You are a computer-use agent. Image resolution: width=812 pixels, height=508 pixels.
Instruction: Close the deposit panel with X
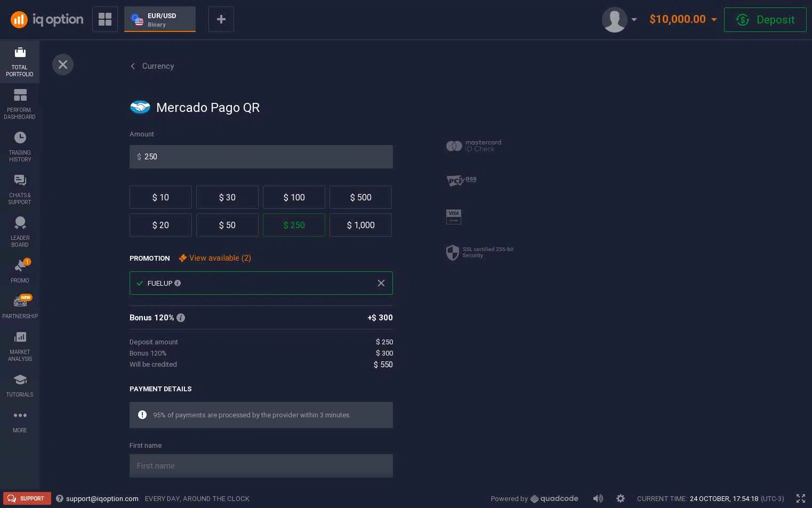point(63,64)
